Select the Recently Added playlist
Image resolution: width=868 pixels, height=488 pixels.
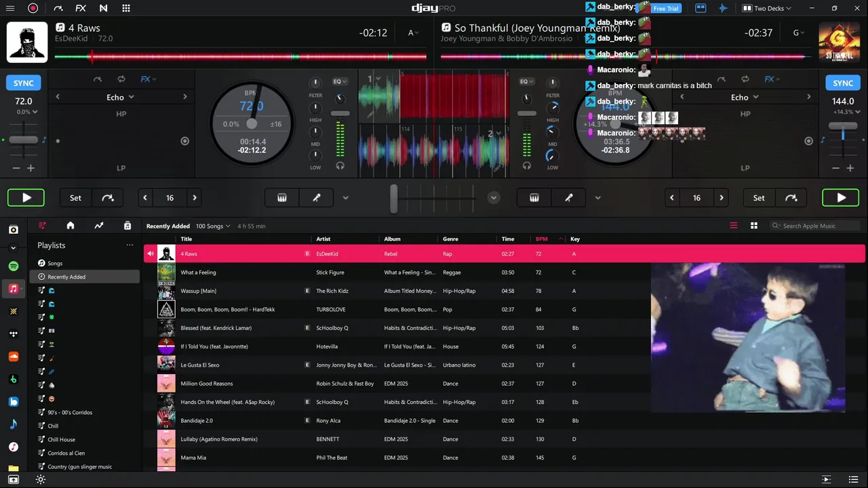click(85, 277)
